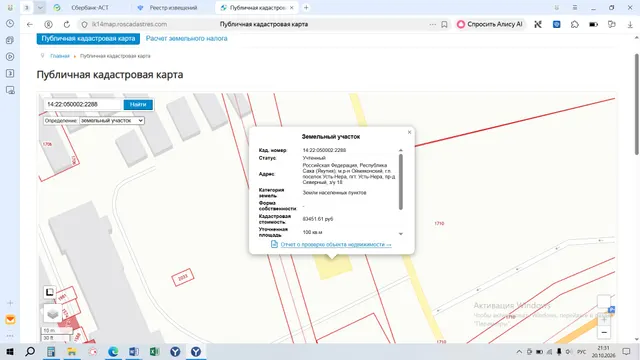The width and height of the screenshot is (640, 360).
Task: Launch Microsoft Edge from taskbar
Action: 113,351
